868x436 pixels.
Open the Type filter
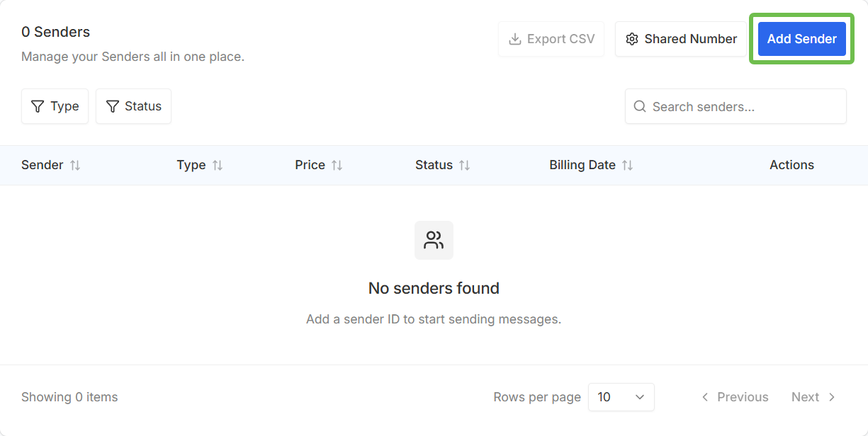[x=55, y=106]
